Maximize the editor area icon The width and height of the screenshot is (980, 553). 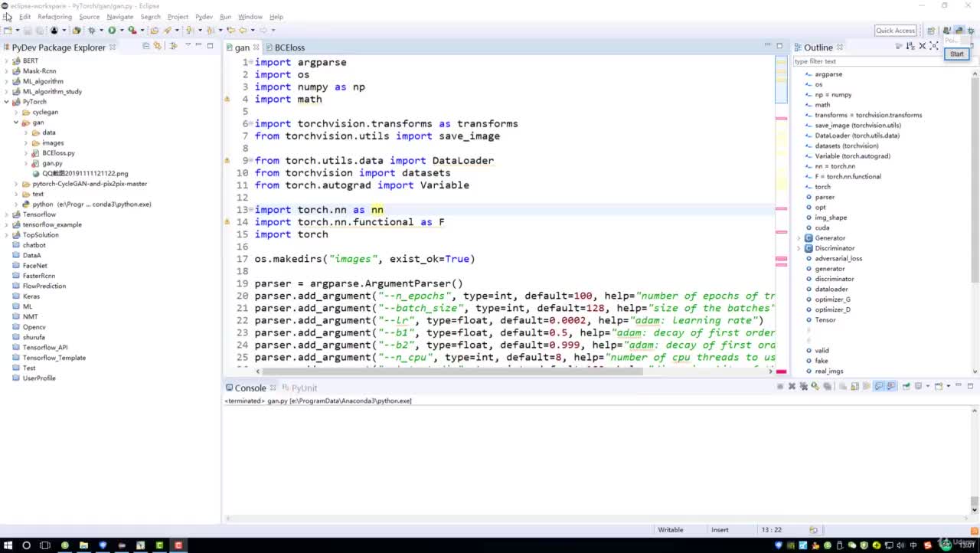(x=779, y=46)
